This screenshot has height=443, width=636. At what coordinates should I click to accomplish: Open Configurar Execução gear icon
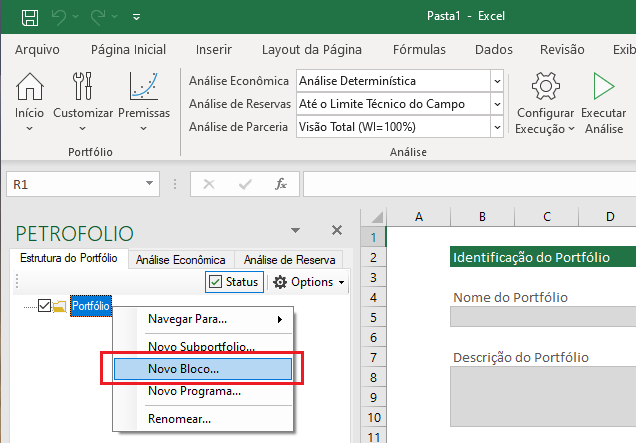[545, 89]
